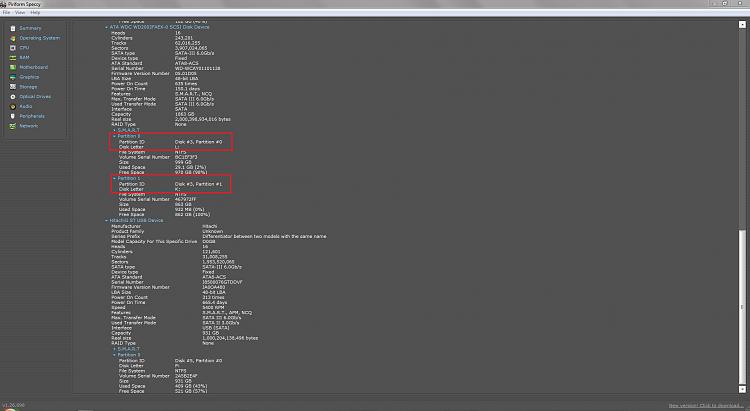Screen dimensions: 750x411
Task: Click the vertical scrollbar thumb
Action: pyautogui.click(x=742, y=307)
